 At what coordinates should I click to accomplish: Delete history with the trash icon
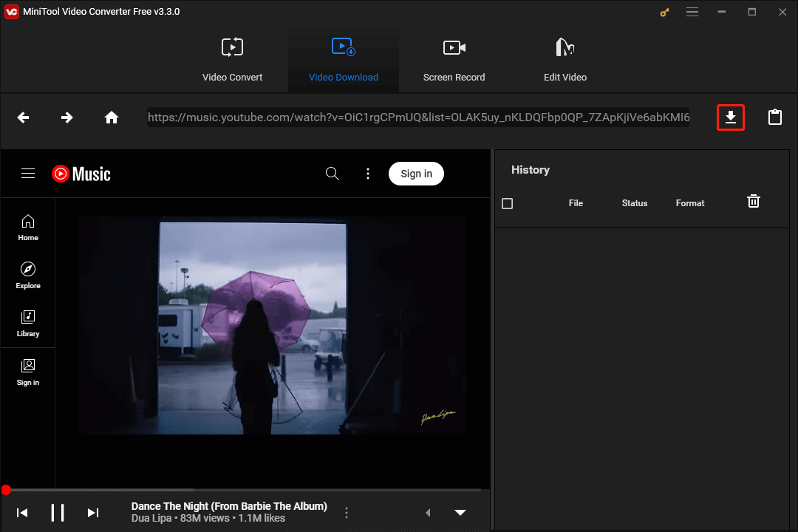tap(753, 201)
